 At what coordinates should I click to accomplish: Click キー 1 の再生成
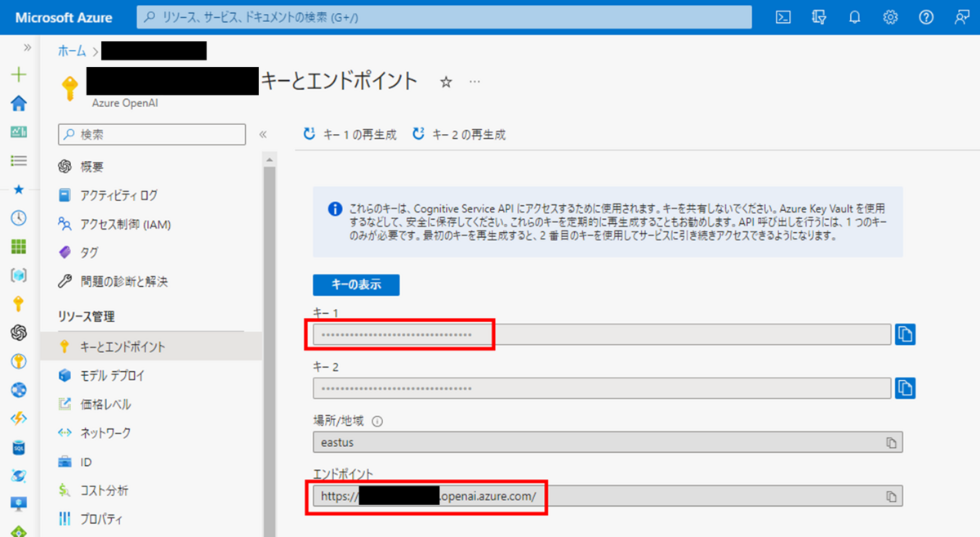point(350,135)
